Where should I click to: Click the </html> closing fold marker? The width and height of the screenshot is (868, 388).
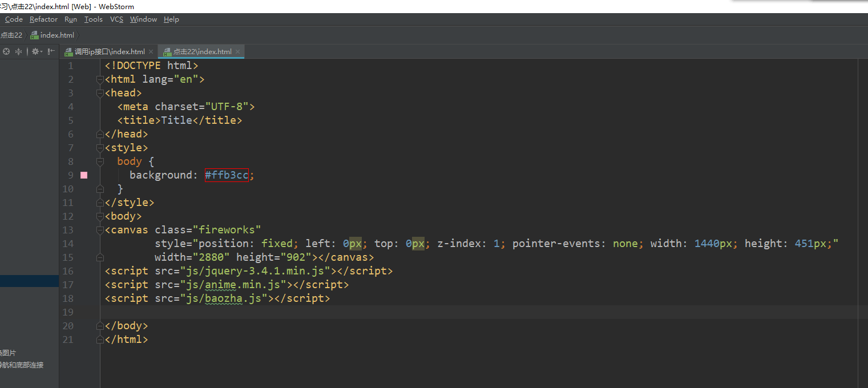click(x=100, y=339)
